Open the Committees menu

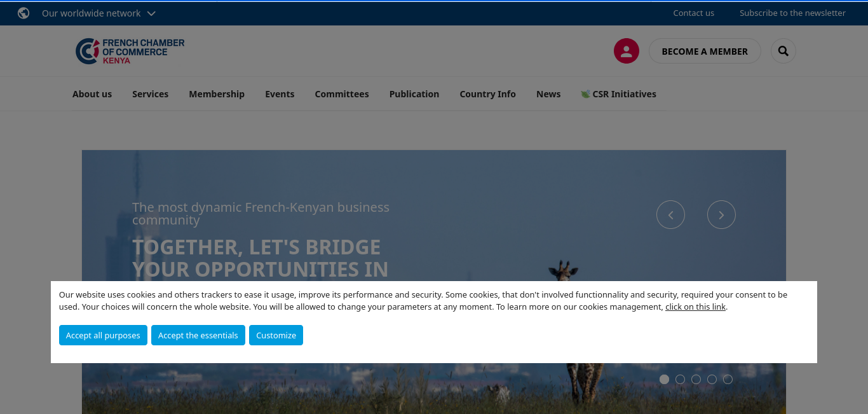coord(342,94)
